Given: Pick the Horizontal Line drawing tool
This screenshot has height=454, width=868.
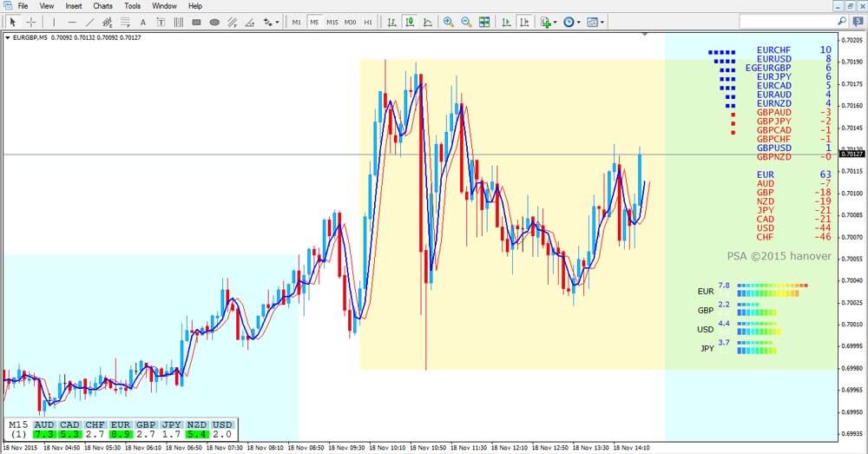Looking at the screenshot, I should 72,23.
